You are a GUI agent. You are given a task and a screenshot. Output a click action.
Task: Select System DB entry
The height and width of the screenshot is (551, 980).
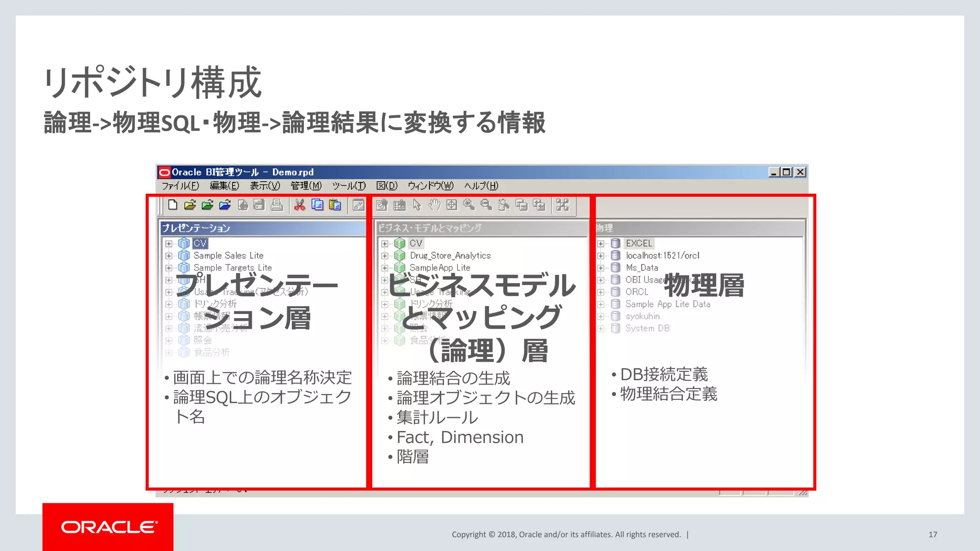[x=647, y=328]
